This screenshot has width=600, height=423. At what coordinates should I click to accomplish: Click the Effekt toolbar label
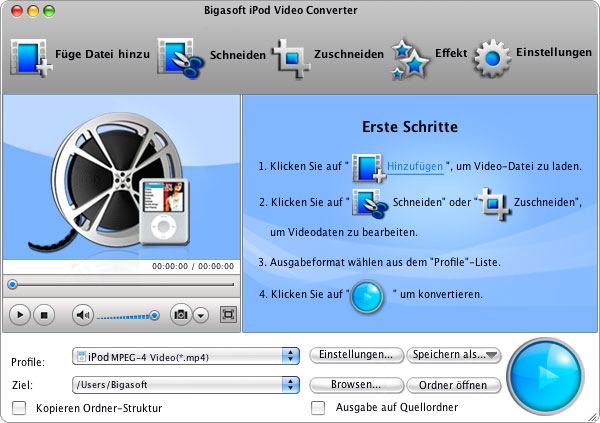coord(451,52)
